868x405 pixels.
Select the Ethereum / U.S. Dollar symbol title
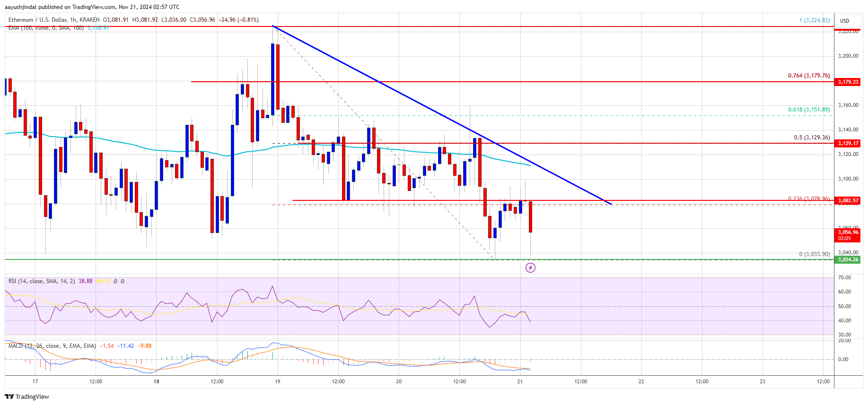[x=54, y=20]
